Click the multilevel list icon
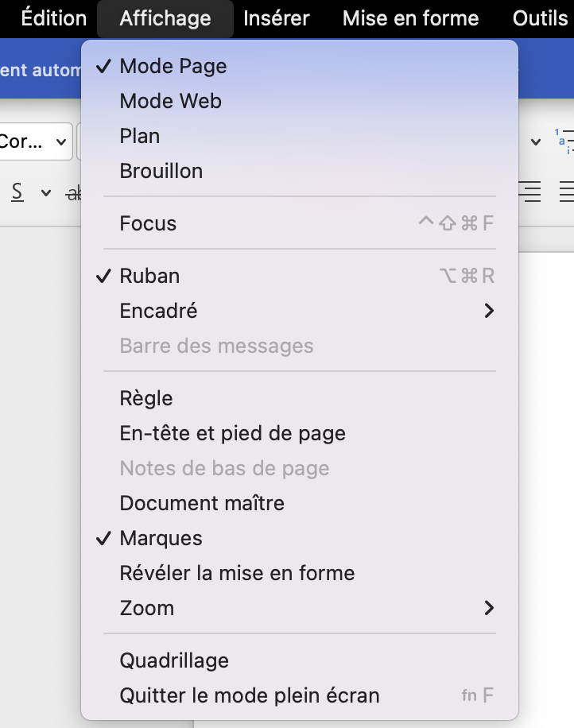Viewport: 574px width, 728px height. [x=563, y=141]
